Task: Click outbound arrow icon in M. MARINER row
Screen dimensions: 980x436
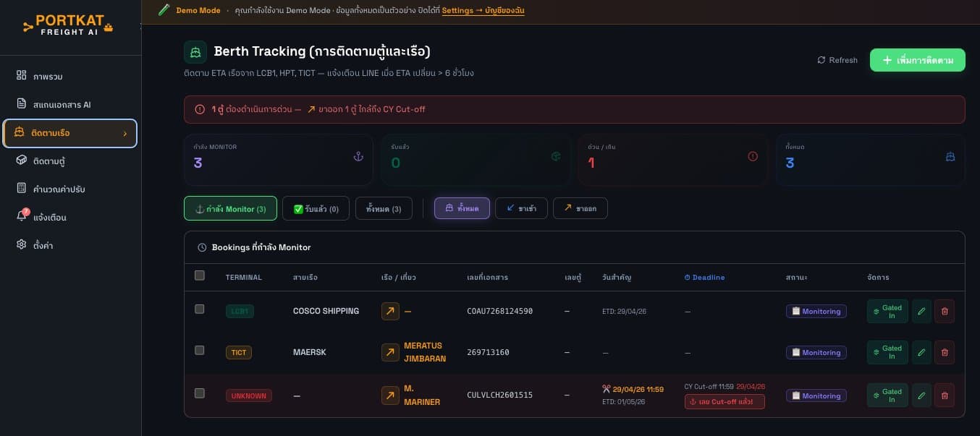Action: pos(390,396)
